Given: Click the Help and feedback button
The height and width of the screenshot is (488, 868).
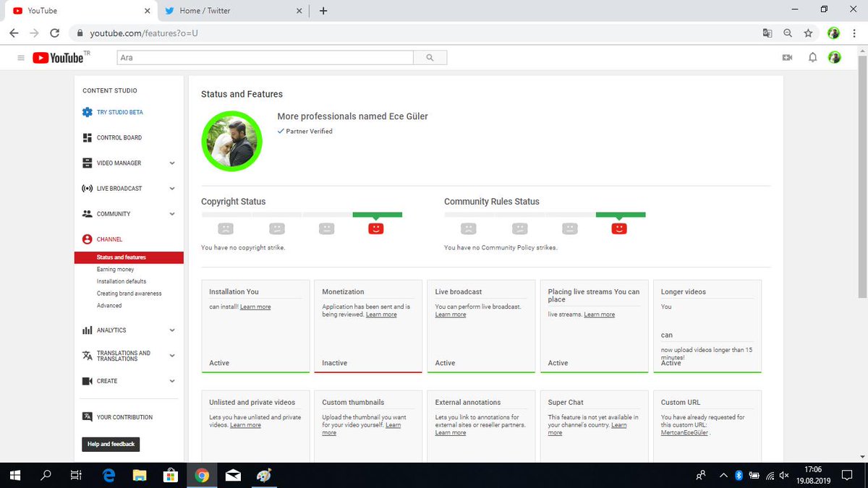Looking at the screenshot, I should (111, 444).
